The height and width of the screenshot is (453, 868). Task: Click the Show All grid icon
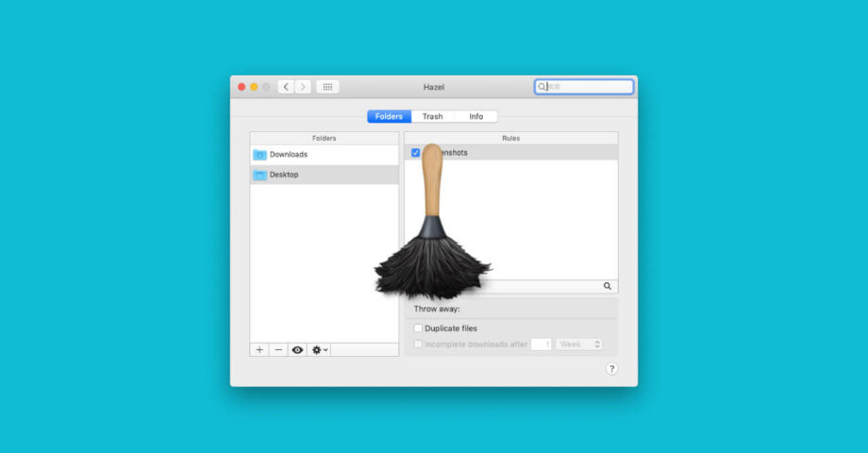pos(327,87)
